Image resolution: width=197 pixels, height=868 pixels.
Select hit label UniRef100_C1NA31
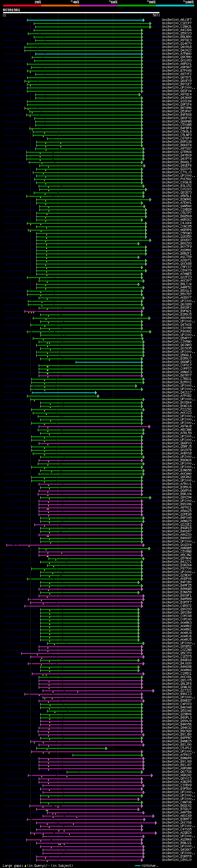click(177, 26)
